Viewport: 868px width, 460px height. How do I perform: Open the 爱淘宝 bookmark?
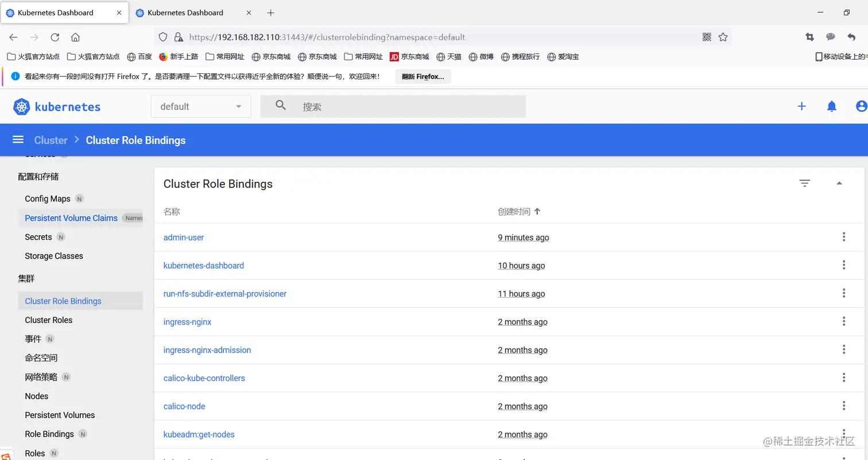tap(563, 57)
